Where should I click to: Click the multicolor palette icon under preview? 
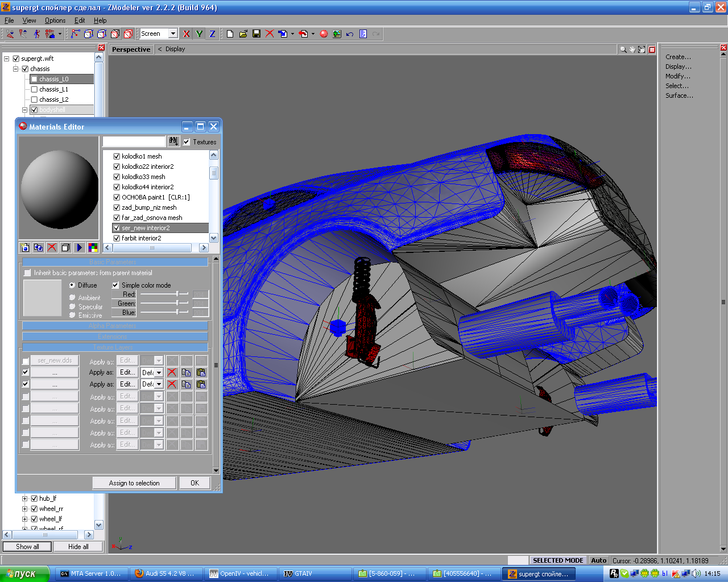click(x=93, y=247)
